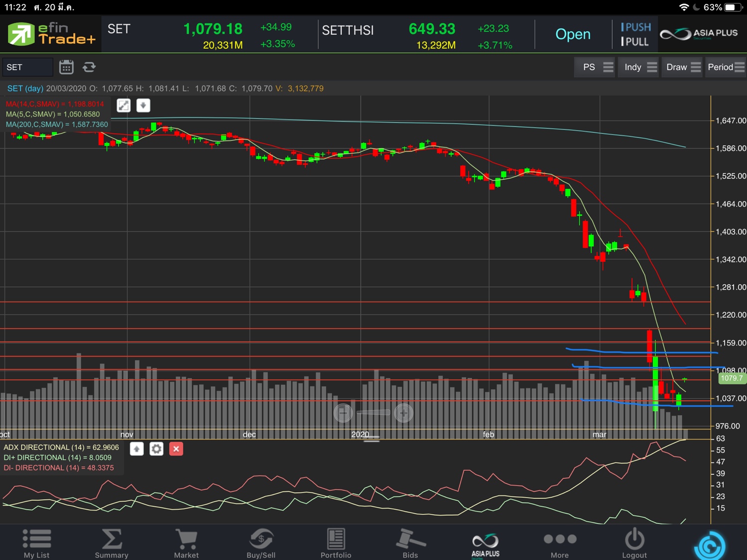Zoom out the chart with minus button

point(343,413)
